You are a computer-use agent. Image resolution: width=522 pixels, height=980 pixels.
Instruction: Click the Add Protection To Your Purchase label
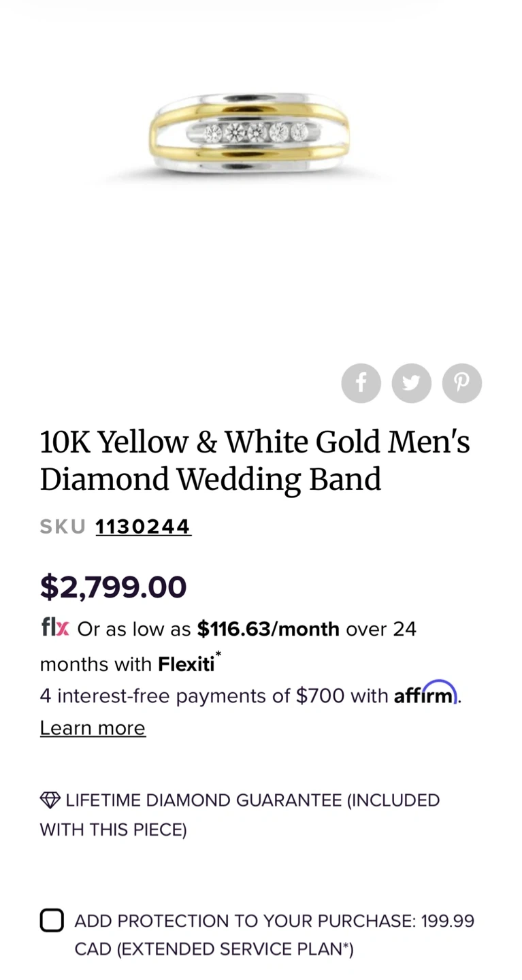245,921
